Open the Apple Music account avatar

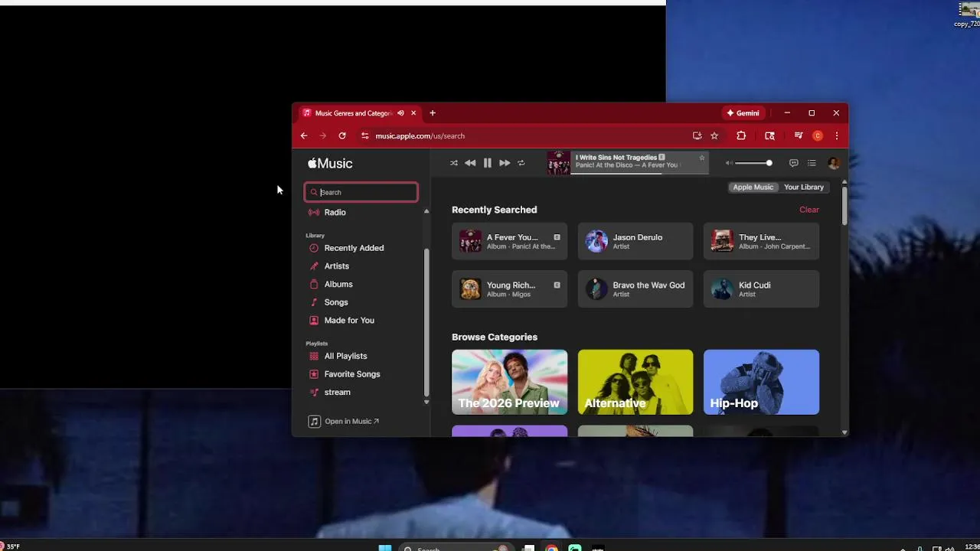(x=834, y=163)
